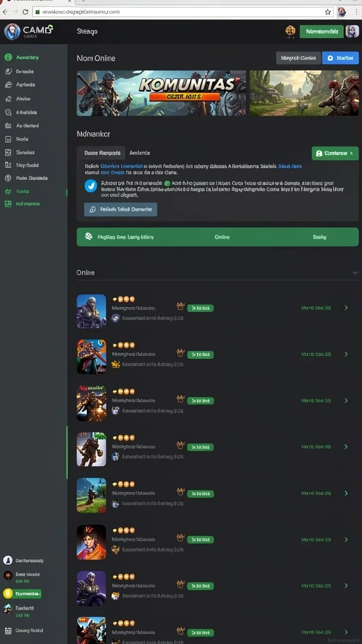Viewport: 362px width, 644px height.
Task: Open the KOMUNITAS banner image
Action: click(x=162, y=93)
